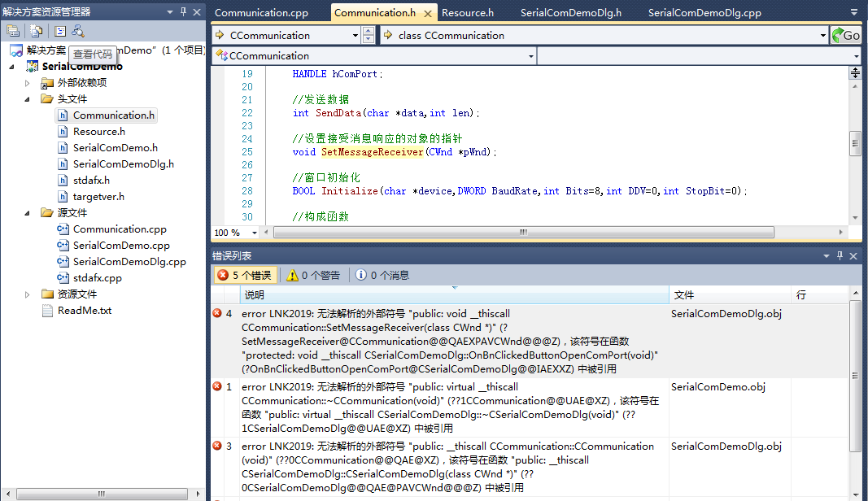Image resolution: width=868 pixels, height=501 pixels.
Task: Switch to the SerialComDemoDlg.h editor tab
Action: point(571,13)
